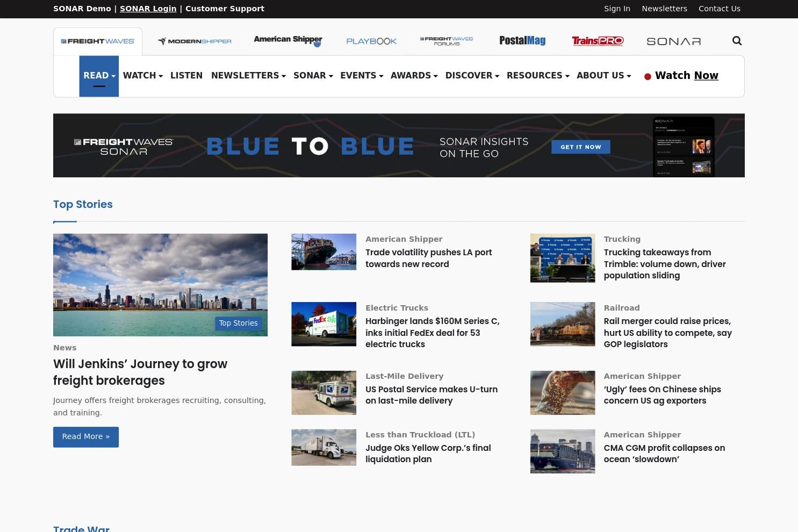Viewport: 798px width, 532px height.
Task: Open Contact Us in the top bar
Action: coord(720,9)
